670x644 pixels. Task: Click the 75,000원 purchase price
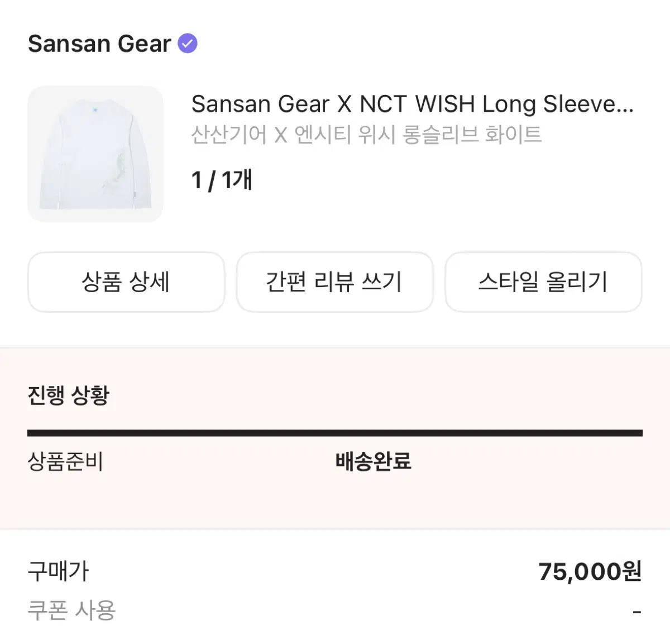tap(590, 571)
